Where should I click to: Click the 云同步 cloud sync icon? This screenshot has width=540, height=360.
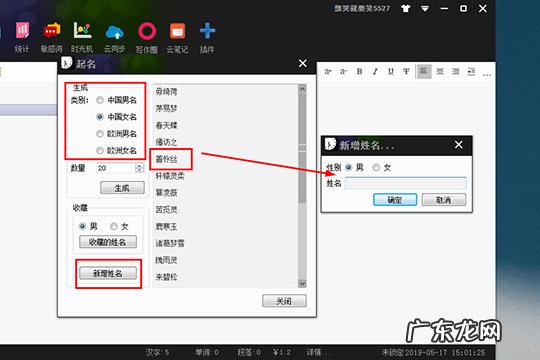point(114,37)
